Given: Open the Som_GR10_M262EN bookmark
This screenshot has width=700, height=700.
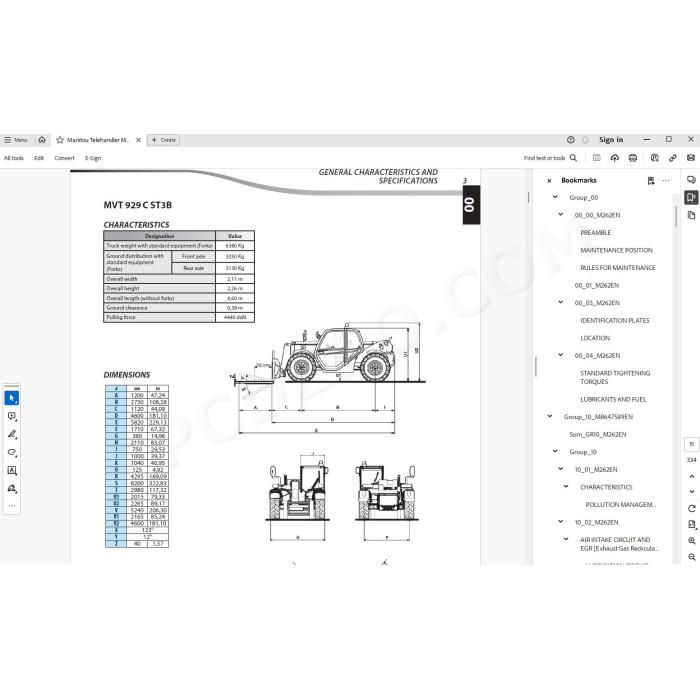Looking at the screenshot, I should (598, 434).
